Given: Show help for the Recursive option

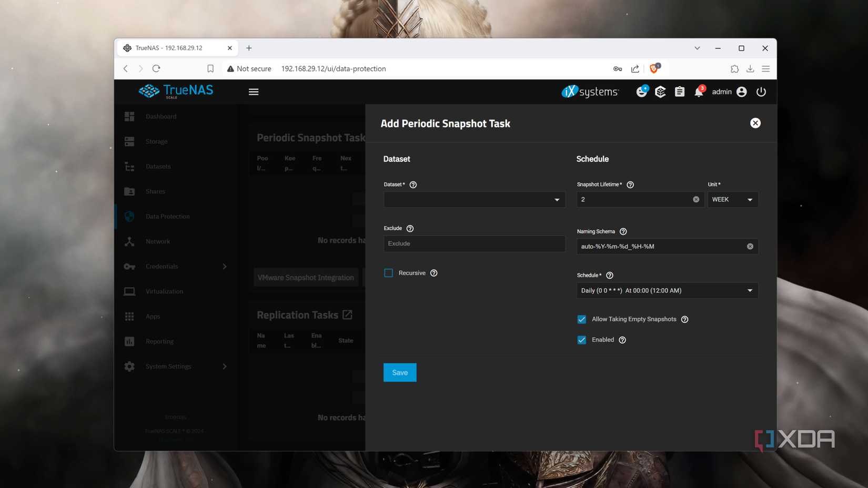Looking at the screenshot, I should click(x=434, y=273).
